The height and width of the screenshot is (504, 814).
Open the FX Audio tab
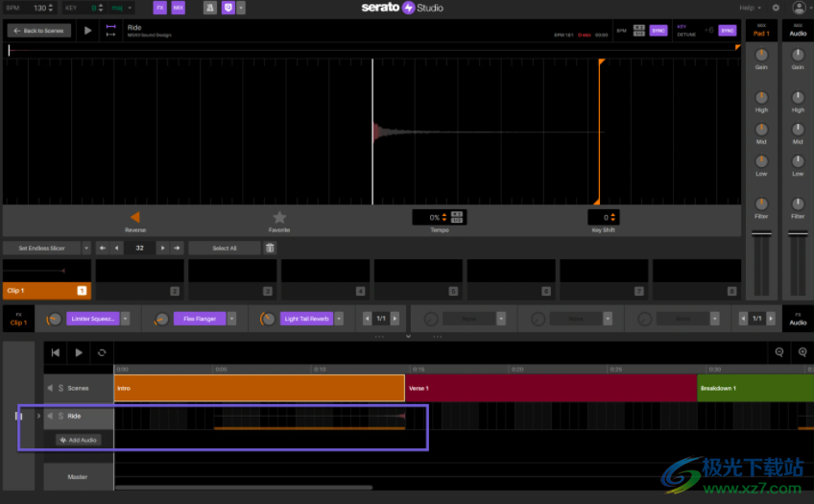point(798,319)
